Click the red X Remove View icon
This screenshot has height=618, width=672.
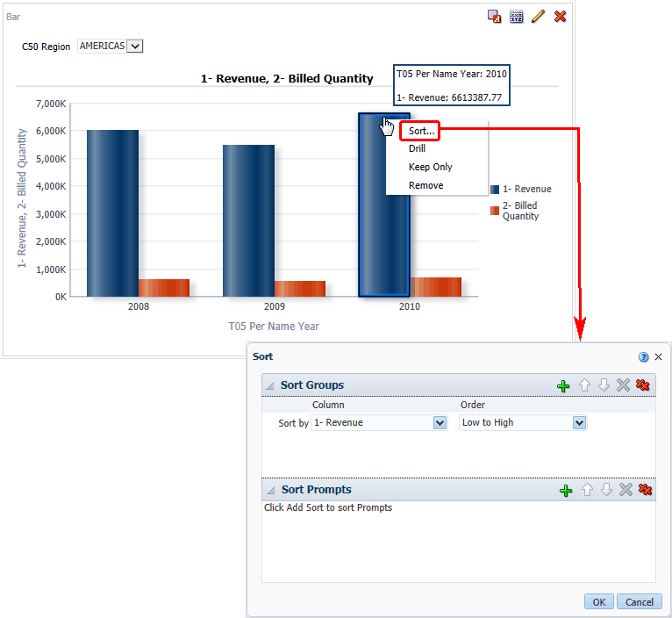[560, 17]
